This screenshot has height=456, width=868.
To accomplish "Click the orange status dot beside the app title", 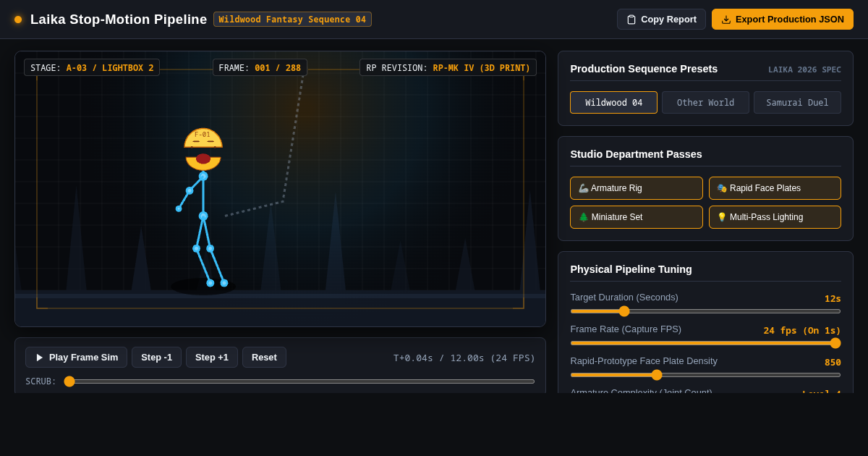I will point(18,20).
